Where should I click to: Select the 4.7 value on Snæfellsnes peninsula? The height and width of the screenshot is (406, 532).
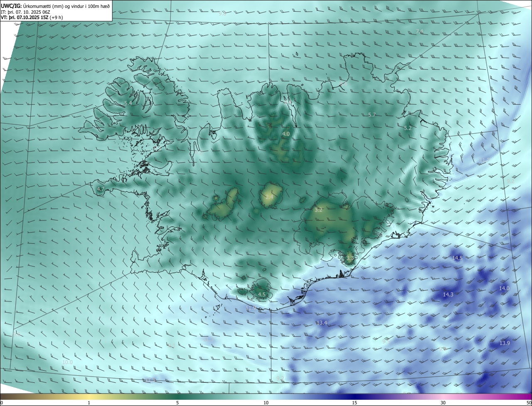pyautogui.click(x=100, y=189)
